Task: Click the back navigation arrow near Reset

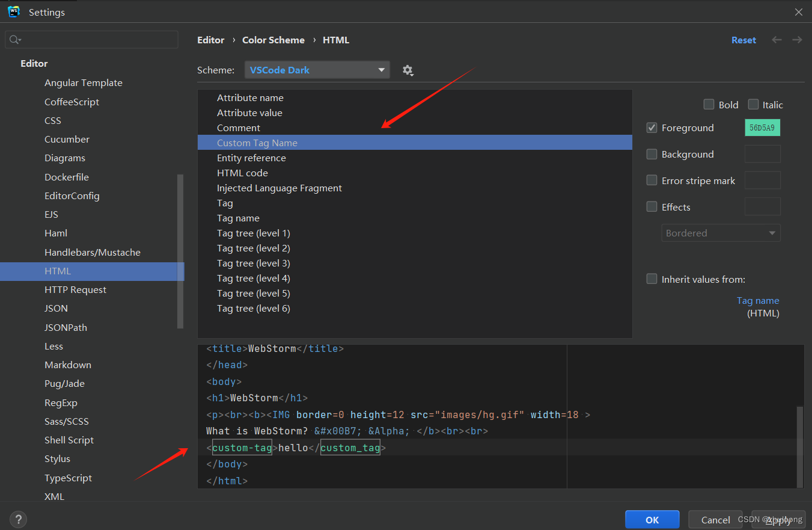Action: (777, 40)
